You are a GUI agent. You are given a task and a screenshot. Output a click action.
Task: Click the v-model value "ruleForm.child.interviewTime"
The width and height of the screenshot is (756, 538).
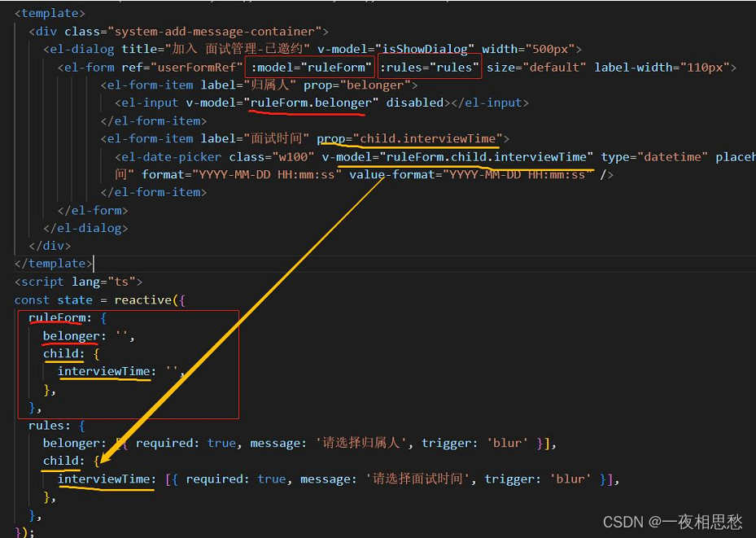[487, 156]
